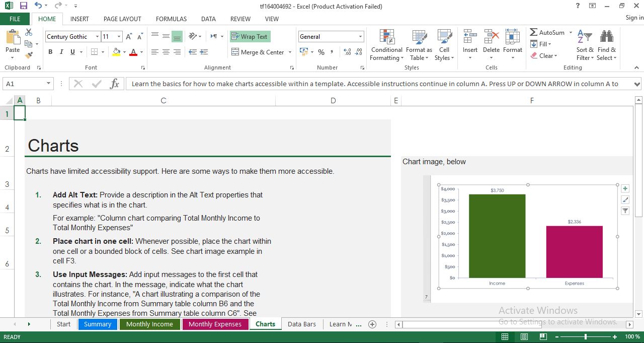The height and width of the screenshot is (343, 644).
Task: Click the Name Box showing A1
Action: 29,84
